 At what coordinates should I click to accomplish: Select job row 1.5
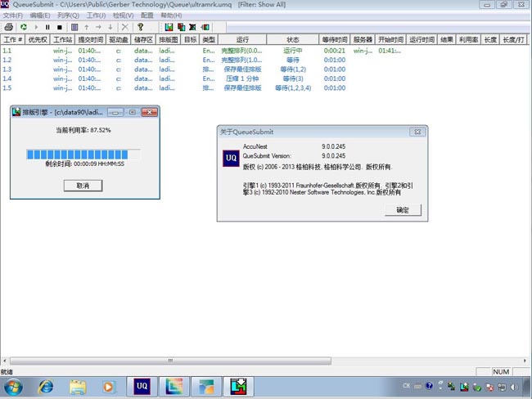tap(264, 87)
